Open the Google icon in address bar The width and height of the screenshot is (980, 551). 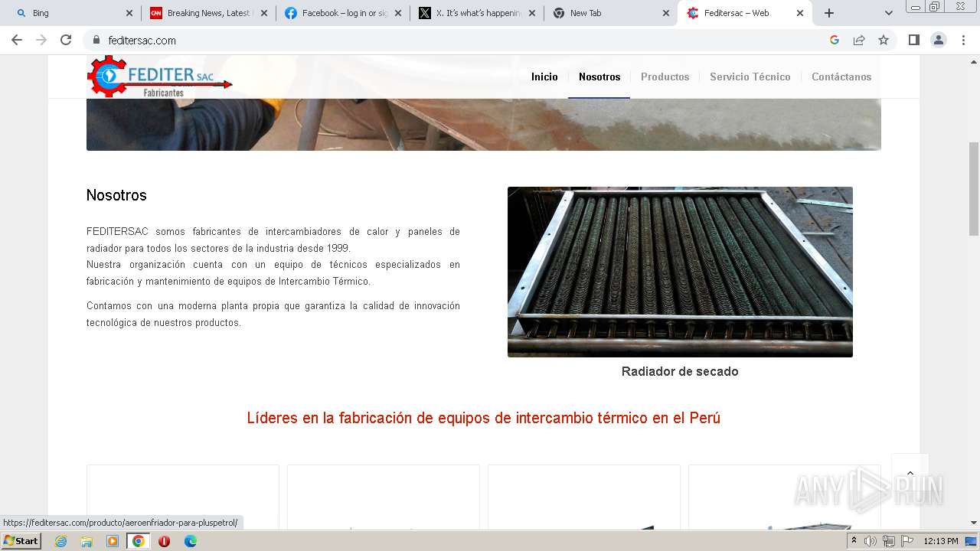point(835,40)
